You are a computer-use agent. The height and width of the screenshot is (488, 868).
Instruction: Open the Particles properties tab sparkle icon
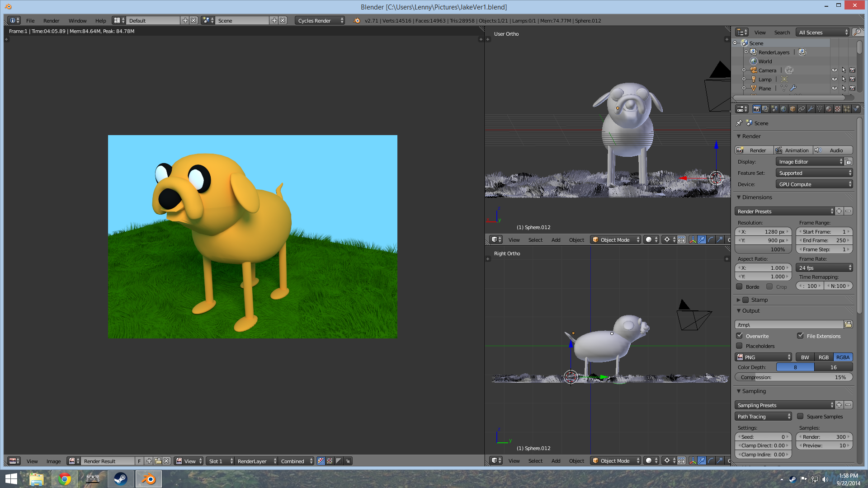coord(847,109)
